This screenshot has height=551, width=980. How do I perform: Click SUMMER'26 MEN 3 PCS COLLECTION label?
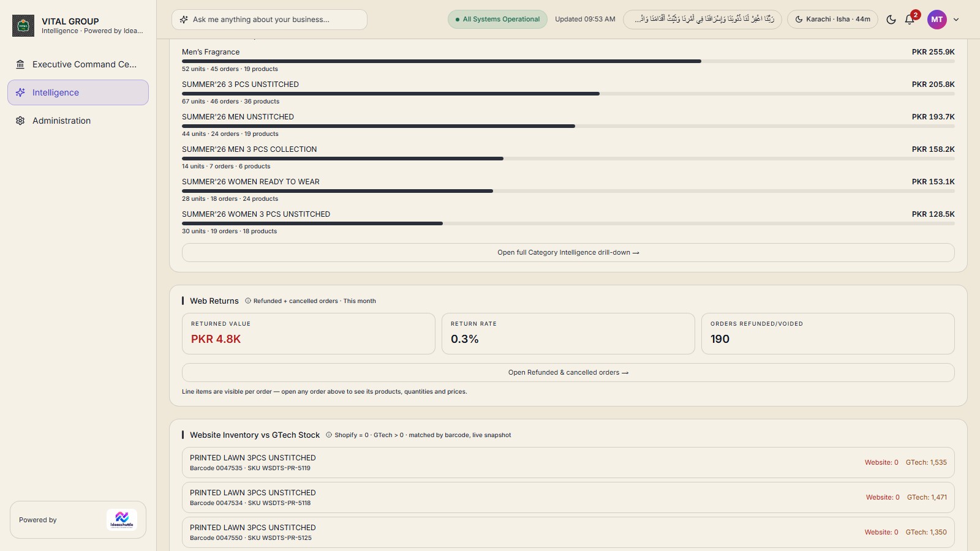[x=249, y=149]
